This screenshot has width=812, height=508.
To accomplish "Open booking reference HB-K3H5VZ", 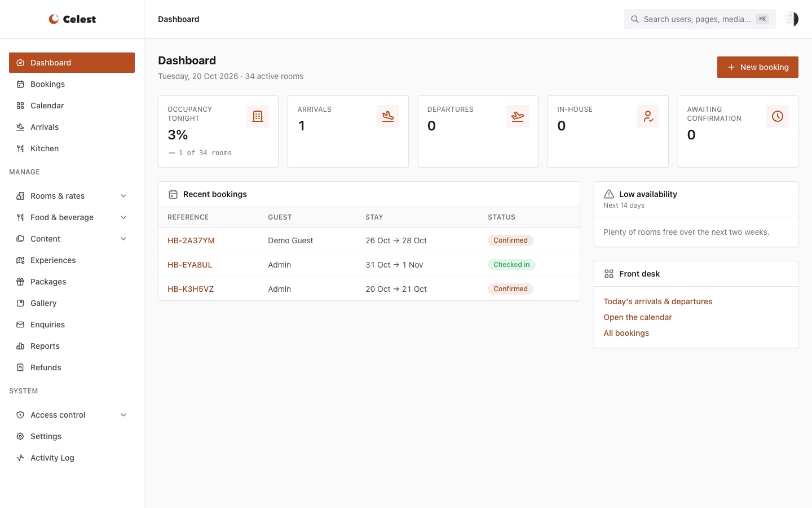I will 191,289.
